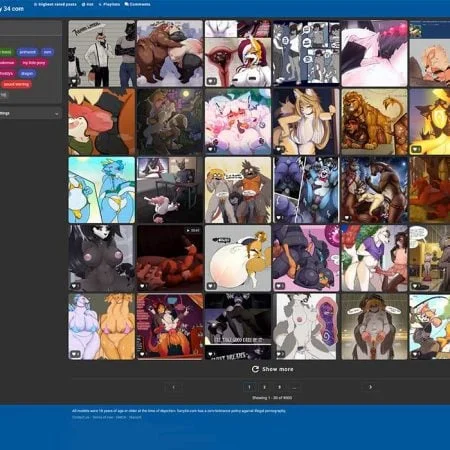Select page 2 in the pagination
The width and height of the screenshot is (450, 450).
(264, 387)
